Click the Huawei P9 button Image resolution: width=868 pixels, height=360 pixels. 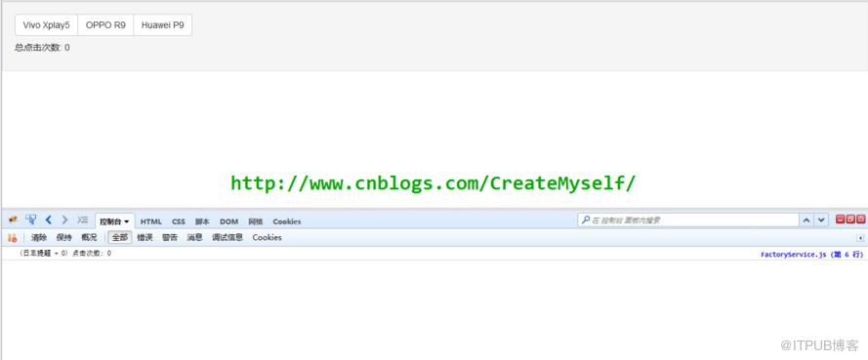pos(163,25)
